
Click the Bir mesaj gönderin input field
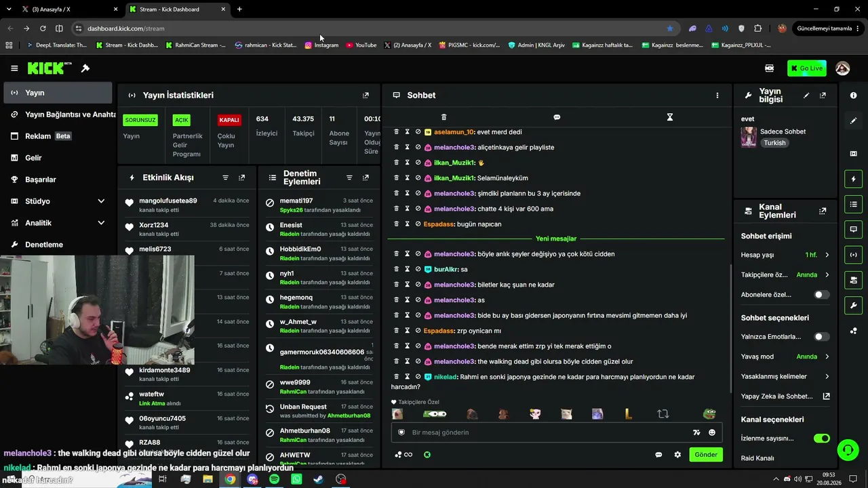click(549, 432)
